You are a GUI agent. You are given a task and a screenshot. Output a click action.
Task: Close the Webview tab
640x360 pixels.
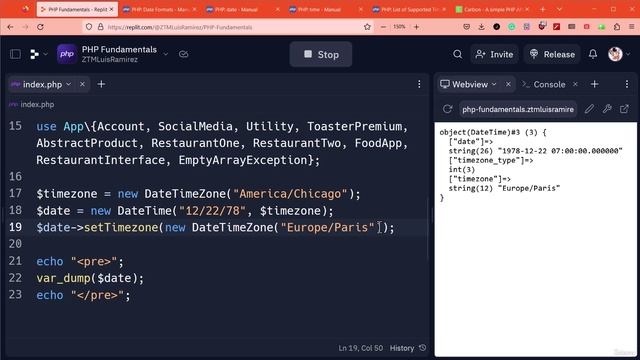[x=508, y=84]
